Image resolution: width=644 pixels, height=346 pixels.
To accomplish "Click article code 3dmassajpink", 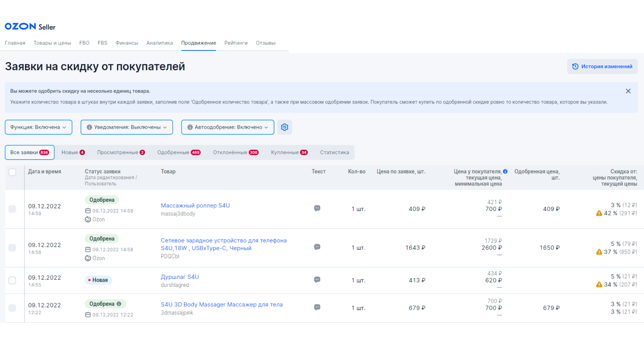I will [177, 312].
